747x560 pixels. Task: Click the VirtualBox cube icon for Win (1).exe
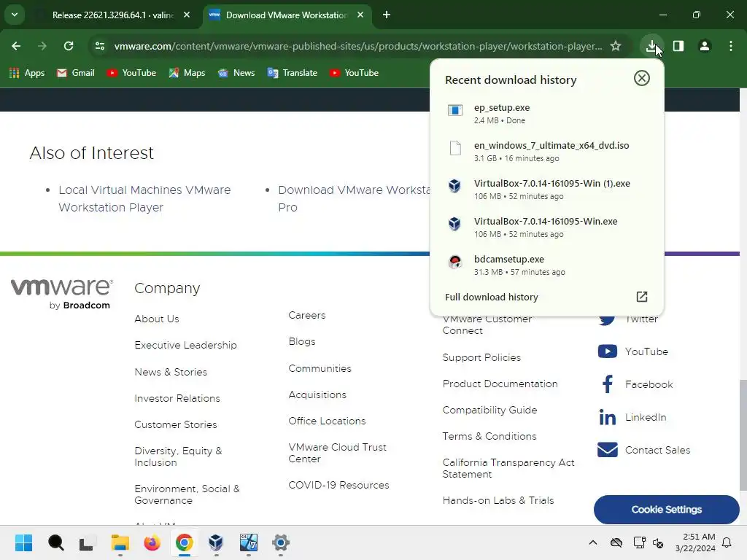coord(454,186)
